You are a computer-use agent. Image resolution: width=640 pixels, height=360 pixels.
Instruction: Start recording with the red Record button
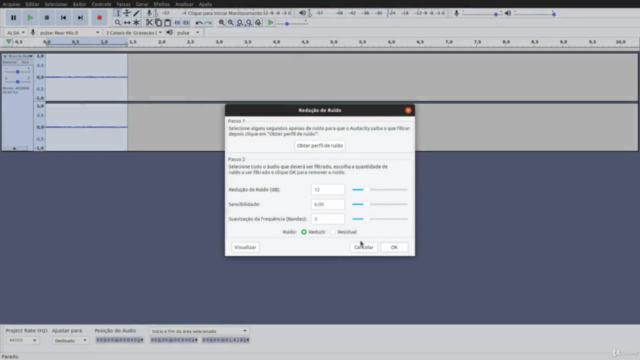pos(99,18)
